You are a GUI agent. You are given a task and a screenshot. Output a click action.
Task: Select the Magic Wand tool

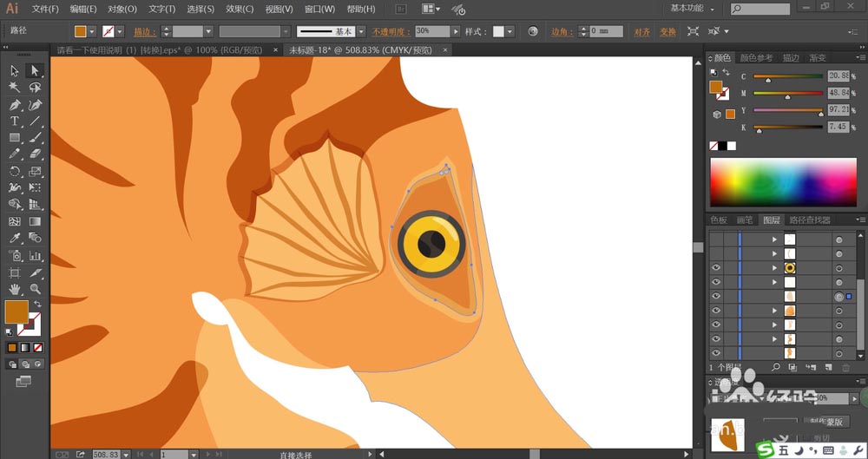(x=15, y=88)
